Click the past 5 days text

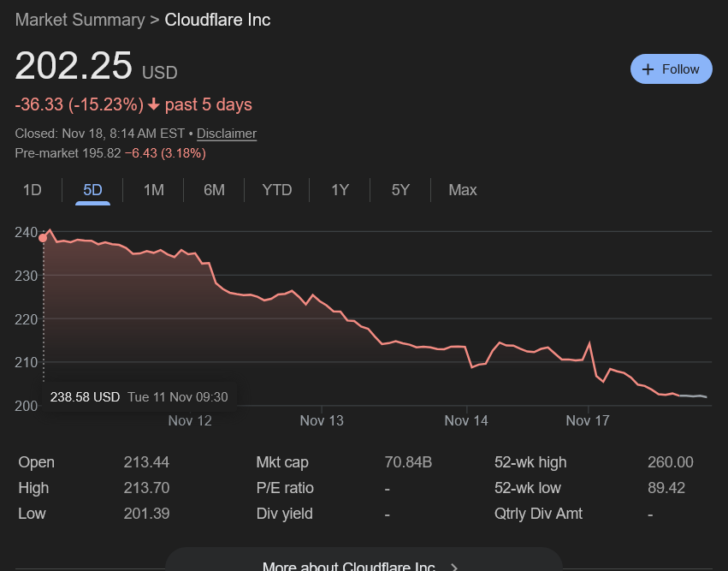click(x=209, y=105)
